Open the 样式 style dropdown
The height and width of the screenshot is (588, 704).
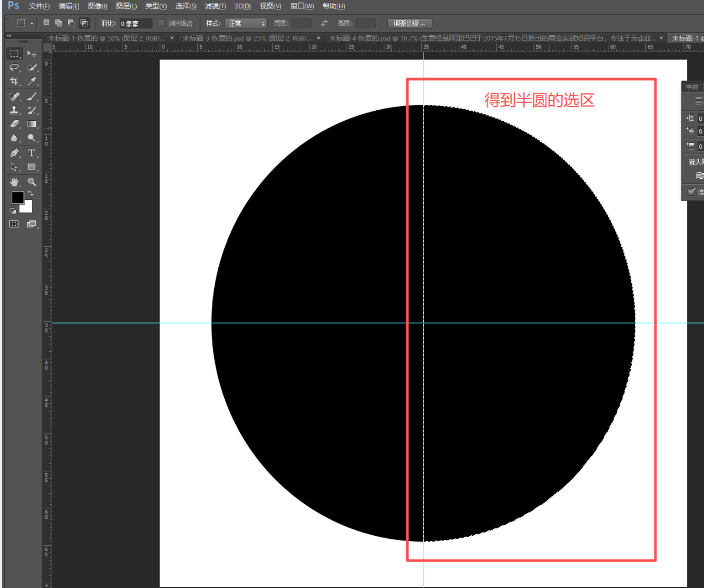(246, 23)
